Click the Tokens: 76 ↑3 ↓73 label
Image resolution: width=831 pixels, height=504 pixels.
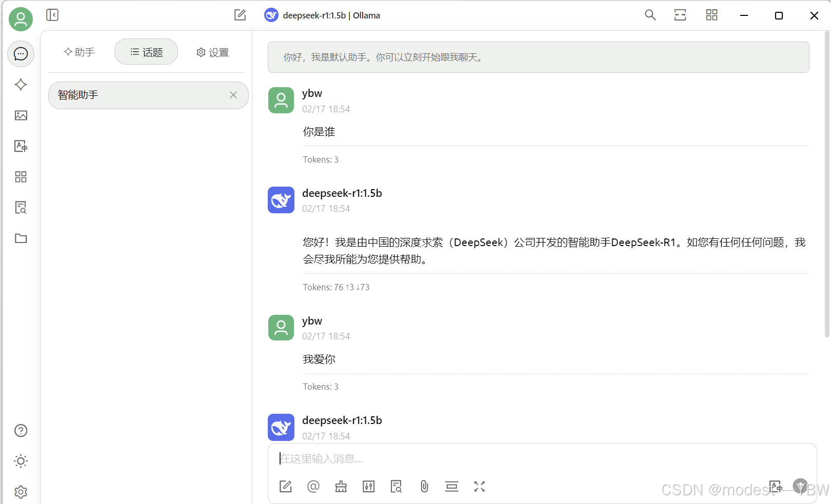pyautogui.click(x=336, y=287)
